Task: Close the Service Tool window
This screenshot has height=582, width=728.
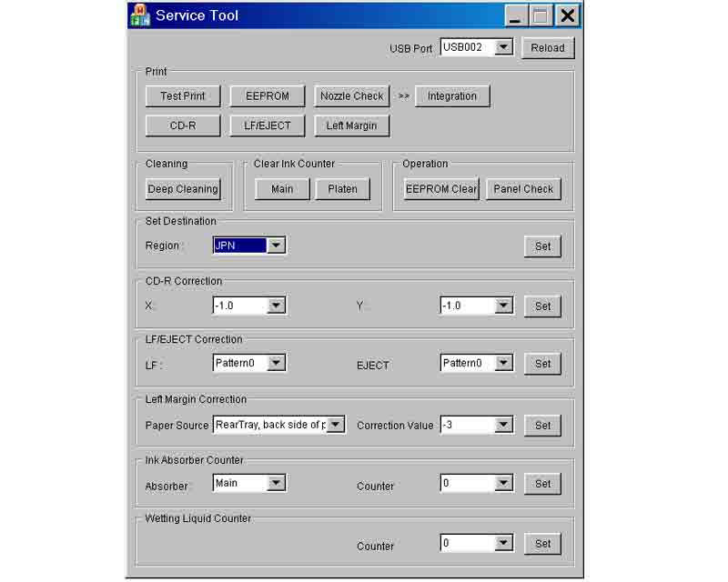Action: pos(567,15)
